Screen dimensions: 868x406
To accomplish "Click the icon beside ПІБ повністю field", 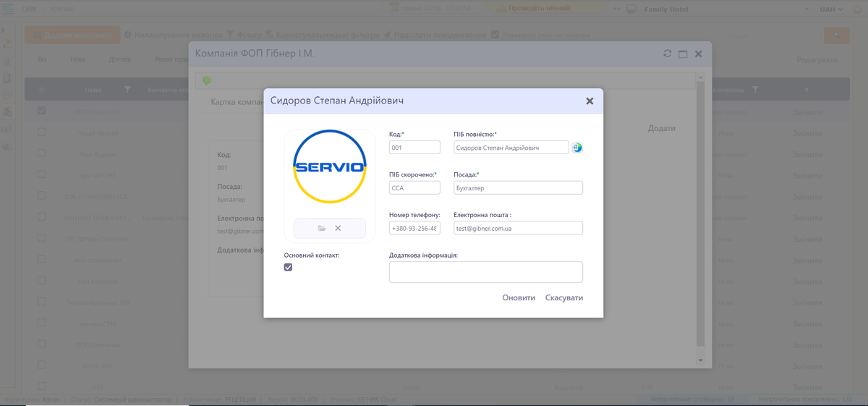I will point(577,148).
